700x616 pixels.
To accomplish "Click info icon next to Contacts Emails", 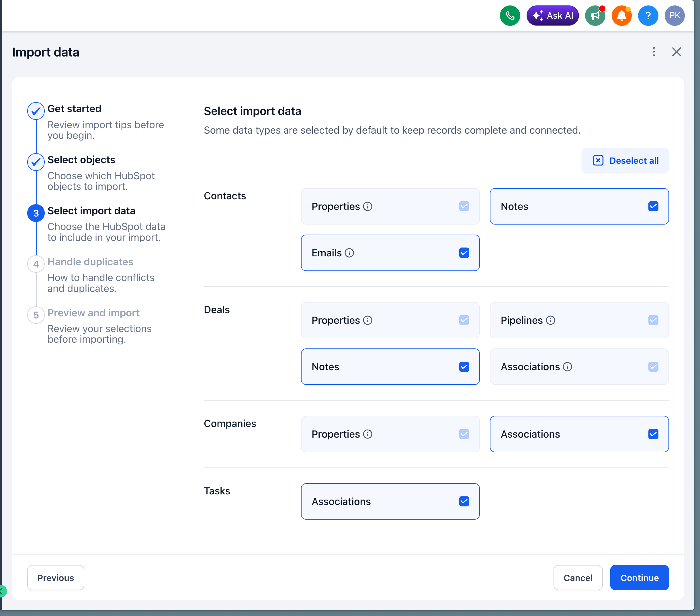I will pos(349,253).
